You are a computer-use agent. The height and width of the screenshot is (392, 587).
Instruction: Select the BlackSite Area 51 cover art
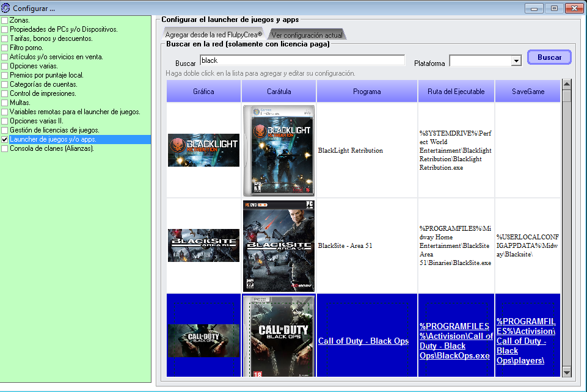point(279,245)
